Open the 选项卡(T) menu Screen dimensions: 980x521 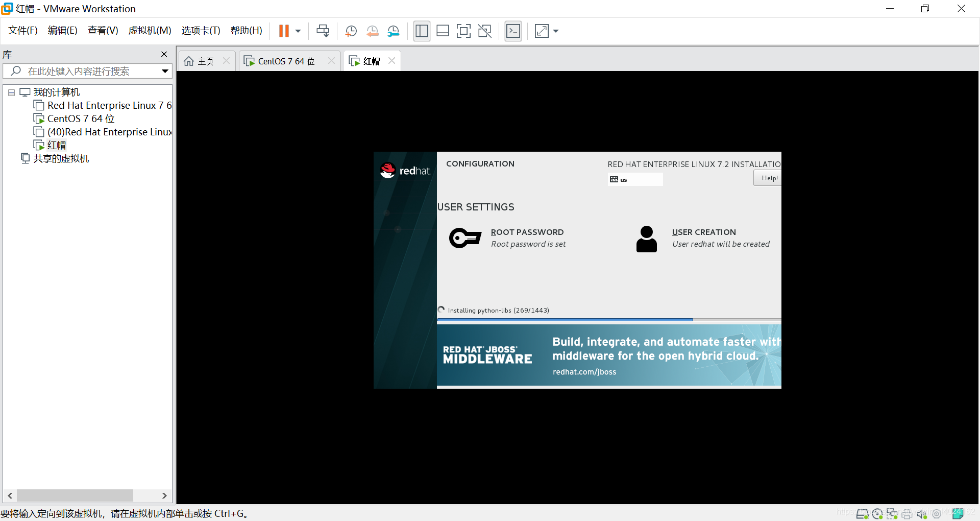tap(201, 31)
